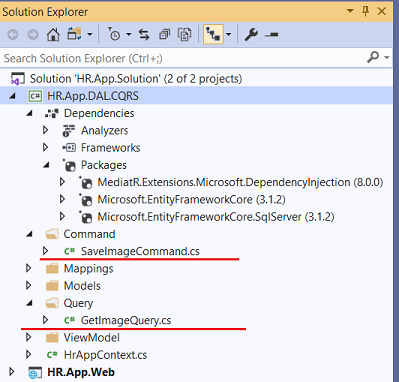Click the Switch Views icon
Image resolution: width=399 pixels, height=382 pixels.
[x=74, y=34]
